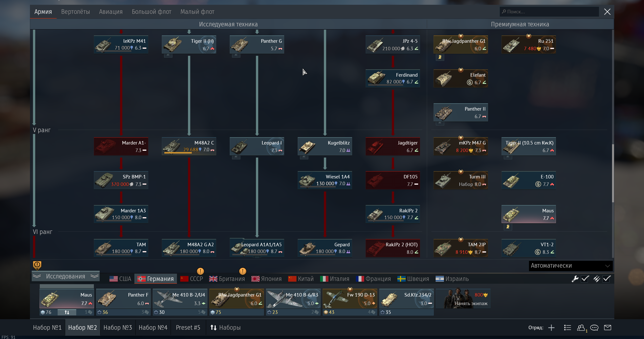Image resolution: width=644 pixels, height=339 pixels.
Task: Expand the group arrow under Tiger II (H)
Action: click(x=168, y=55)
